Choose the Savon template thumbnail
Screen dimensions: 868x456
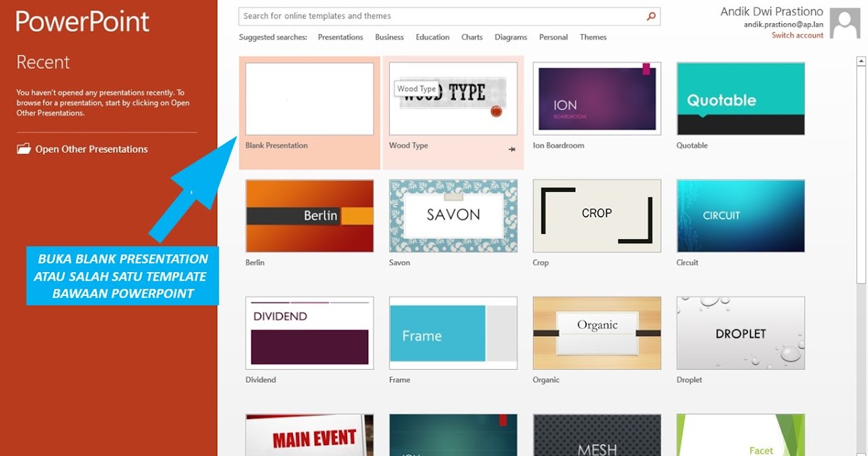point(453,216)
